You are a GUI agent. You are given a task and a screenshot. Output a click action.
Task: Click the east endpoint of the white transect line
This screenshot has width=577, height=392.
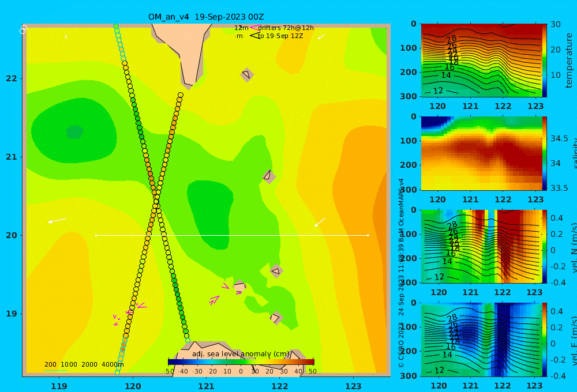[x=368, y=235]
